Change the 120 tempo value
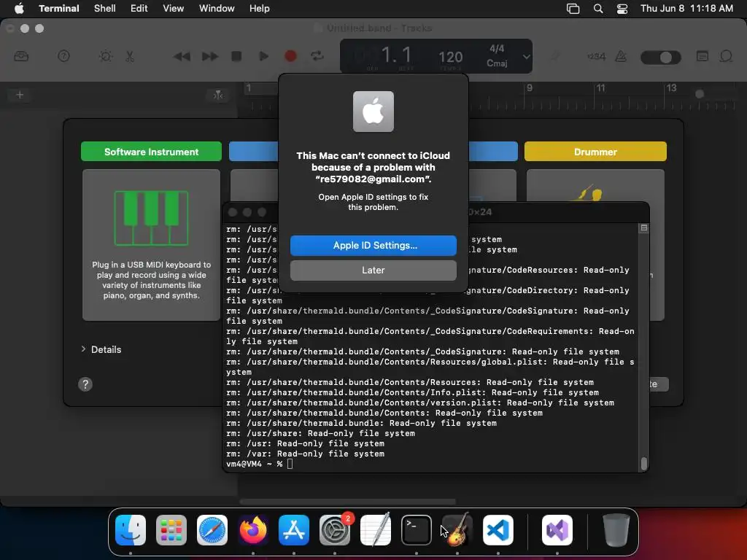747x560 pixels. click(450, 57)
